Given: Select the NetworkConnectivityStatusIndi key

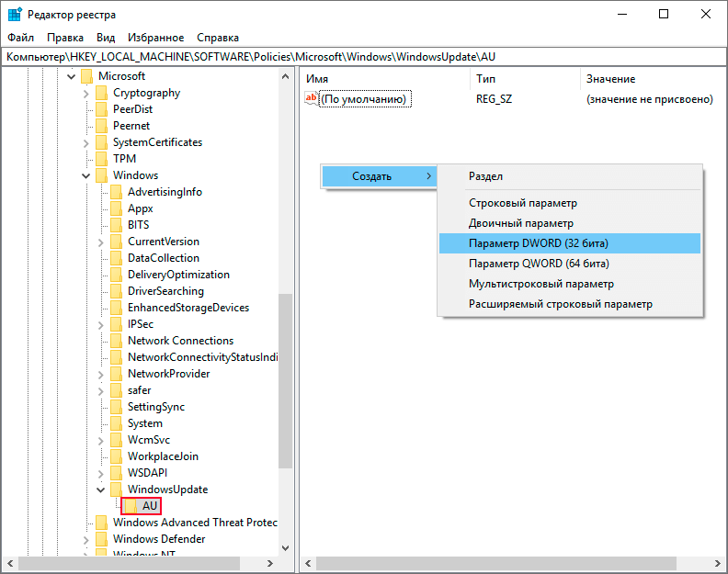Looking at the screenshot, I should click(x=202, y=357).
